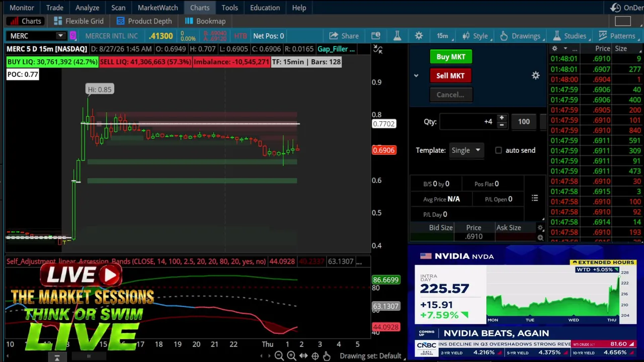Expand Time and Sales dropdown arrow
644x362 pixels.
coord(565,49)
